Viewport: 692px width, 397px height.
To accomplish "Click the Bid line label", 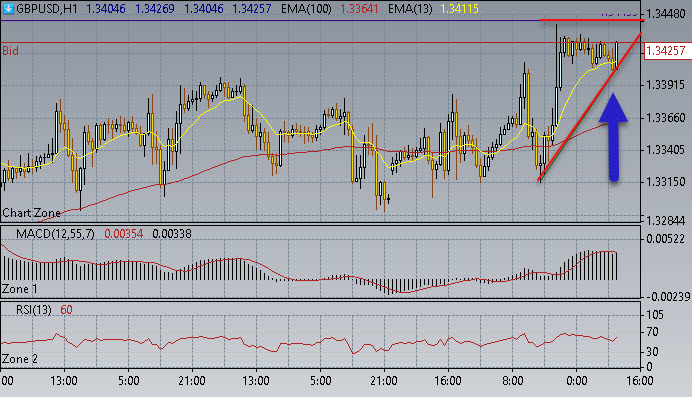I will coord(11,51).
